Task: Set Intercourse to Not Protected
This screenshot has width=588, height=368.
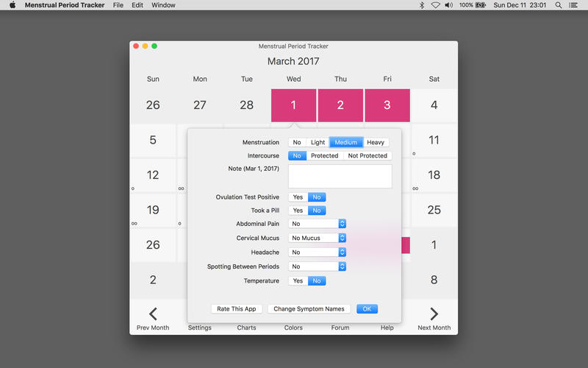Action: [367, 155]
